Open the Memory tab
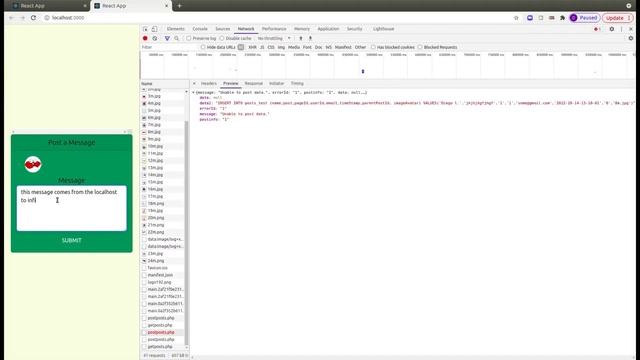 [302, 29]
